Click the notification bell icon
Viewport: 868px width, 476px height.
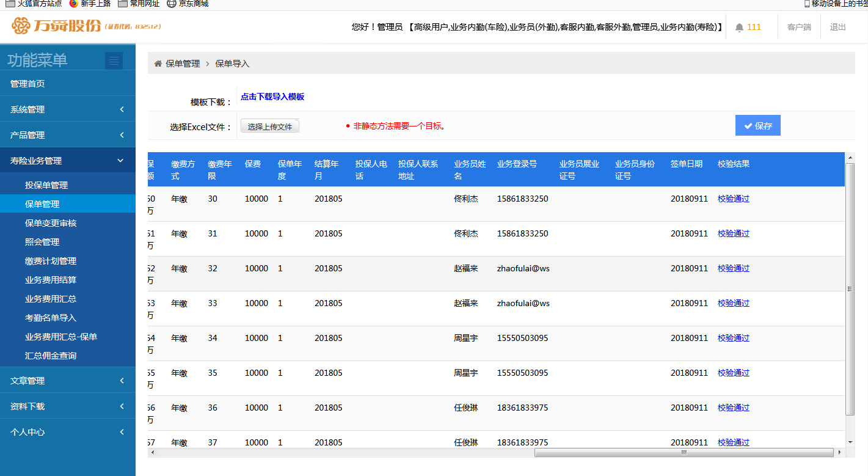[x=739, y=27]
